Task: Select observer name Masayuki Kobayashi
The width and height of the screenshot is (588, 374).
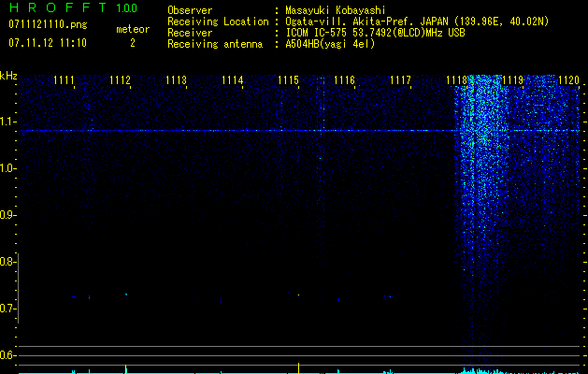Action: point(336,10)
